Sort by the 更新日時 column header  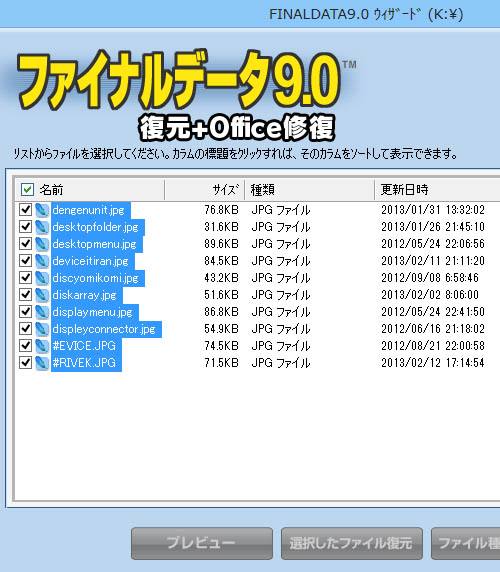pyautogui.click(x=437, y=190)
